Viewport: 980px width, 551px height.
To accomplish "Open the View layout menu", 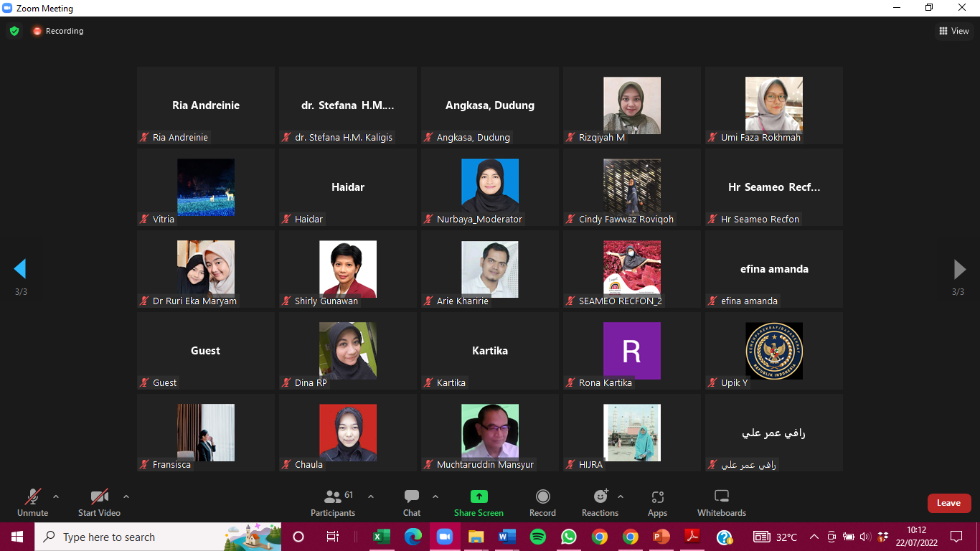I will click(x=954, y=31).
